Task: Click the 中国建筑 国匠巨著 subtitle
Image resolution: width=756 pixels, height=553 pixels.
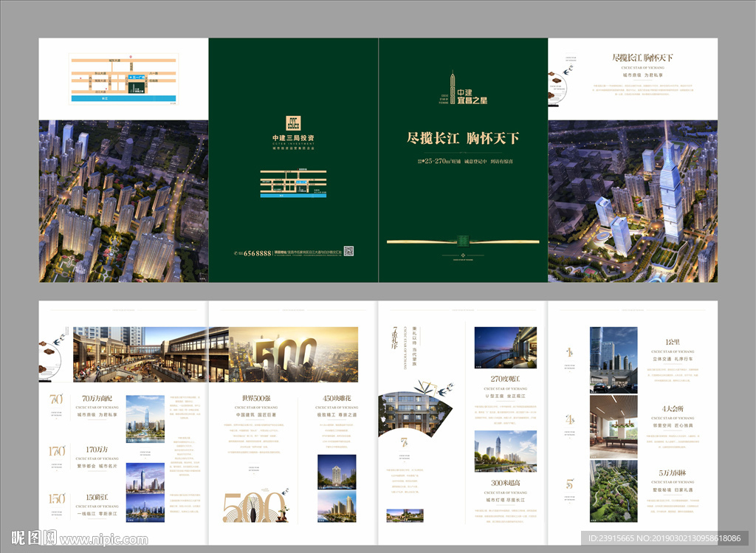Action: pyautogui.click(x=256, y=415)
